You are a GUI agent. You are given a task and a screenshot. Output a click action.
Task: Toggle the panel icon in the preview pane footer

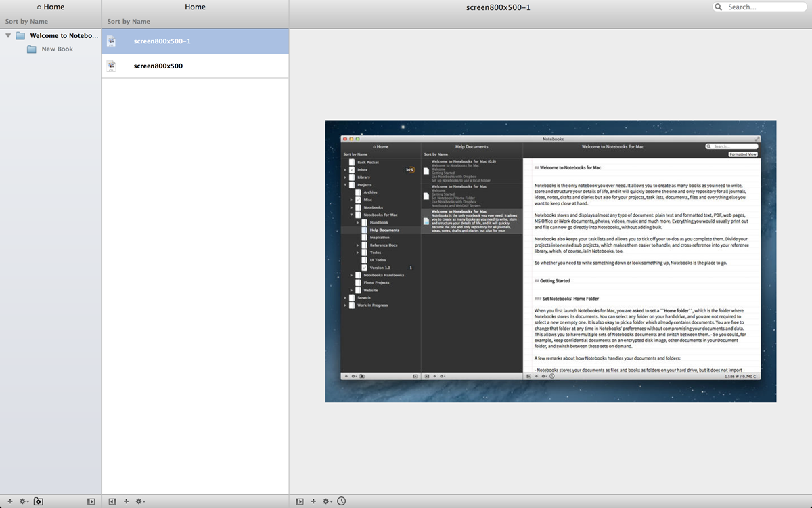point(300,501)
